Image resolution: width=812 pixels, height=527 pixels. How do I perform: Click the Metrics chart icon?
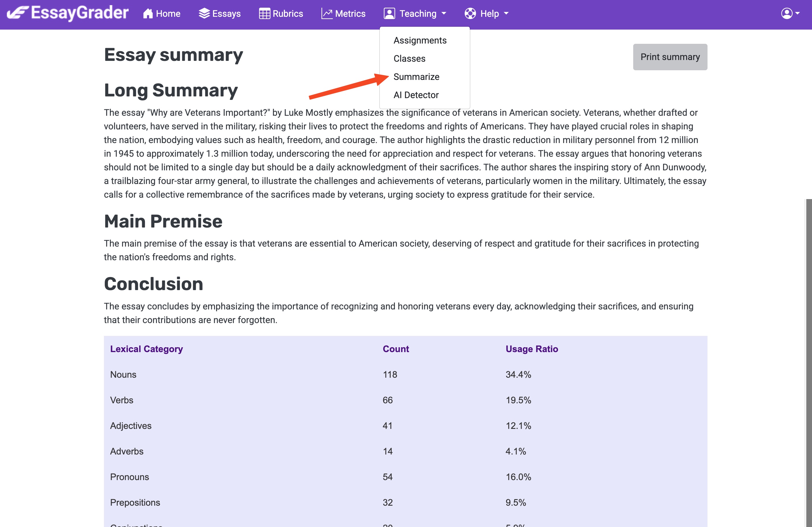[327, 14]
